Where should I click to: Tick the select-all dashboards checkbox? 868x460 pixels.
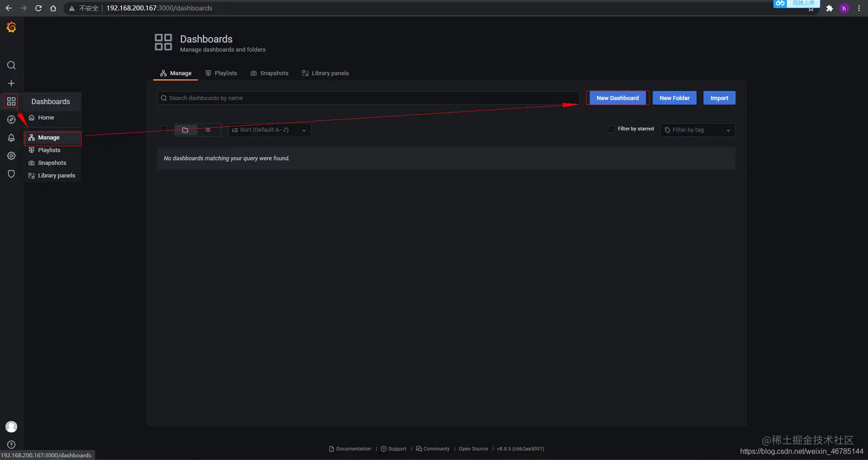164,130
